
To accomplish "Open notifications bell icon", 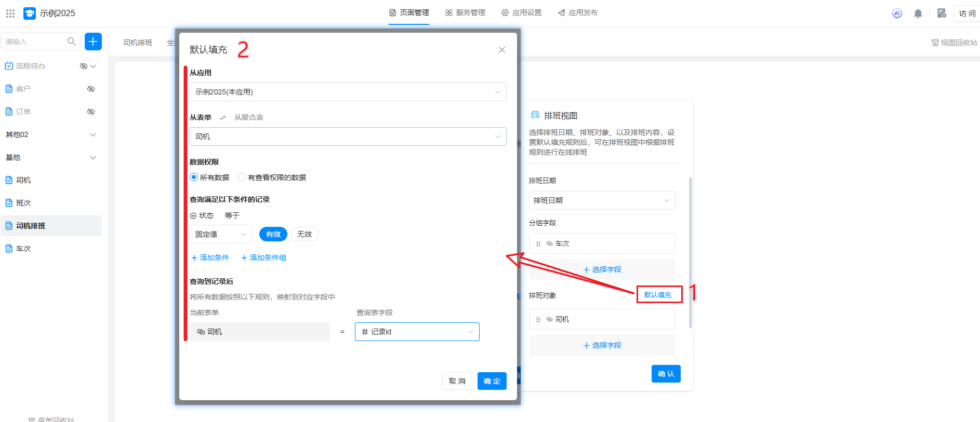I will pos(918,13).
